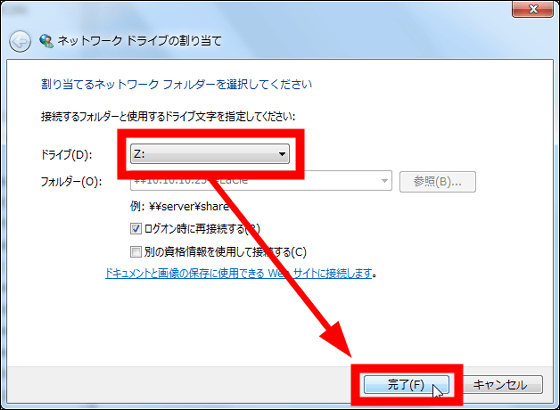
Task: Enable 別の資格情報を使用して接続する checkbox
Action: pos(135,252)
